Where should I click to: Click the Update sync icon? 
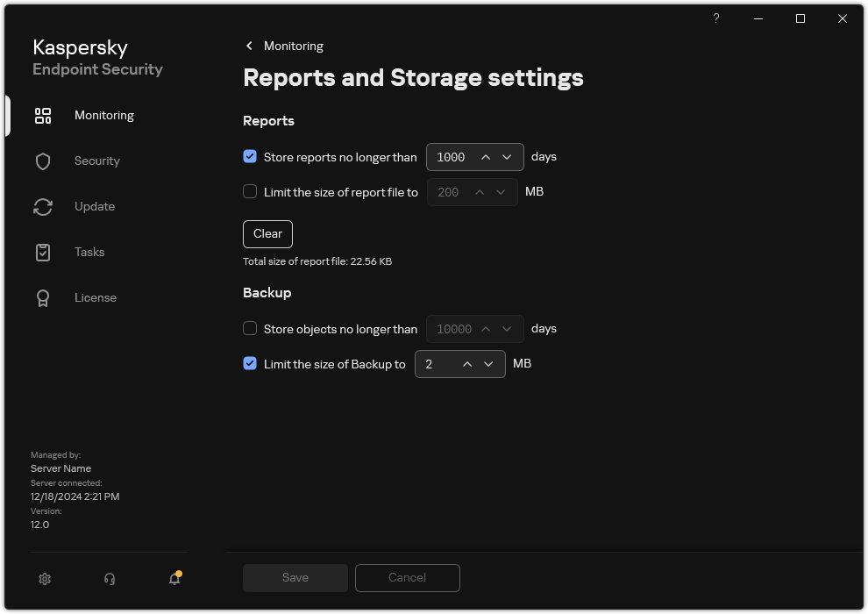click(x=42, y=206)
